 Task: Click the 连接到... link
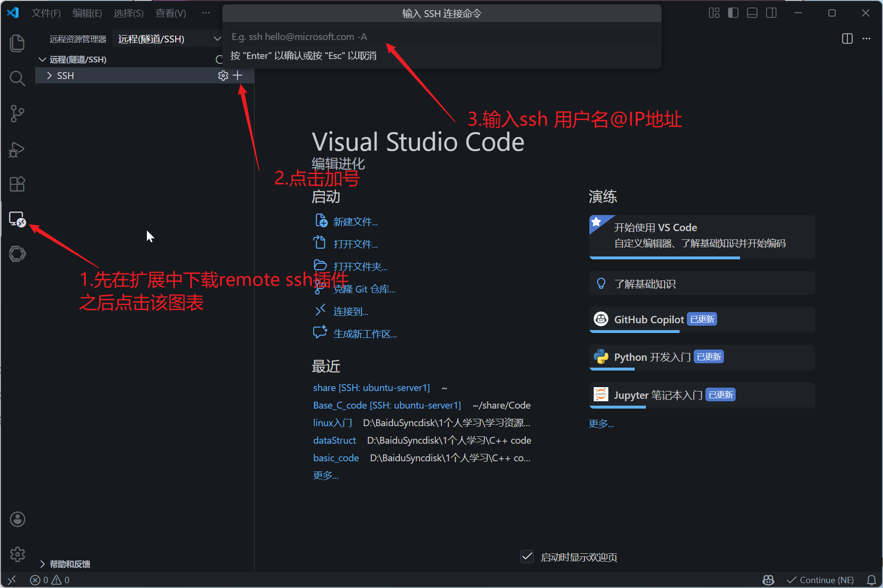click(351, 312)
